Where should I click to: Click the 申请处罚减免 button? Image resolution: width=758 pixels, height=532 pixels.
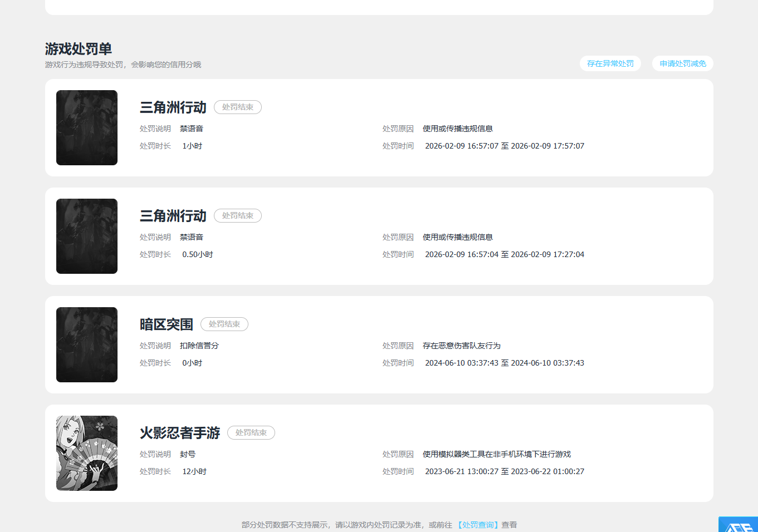(683, 63)
